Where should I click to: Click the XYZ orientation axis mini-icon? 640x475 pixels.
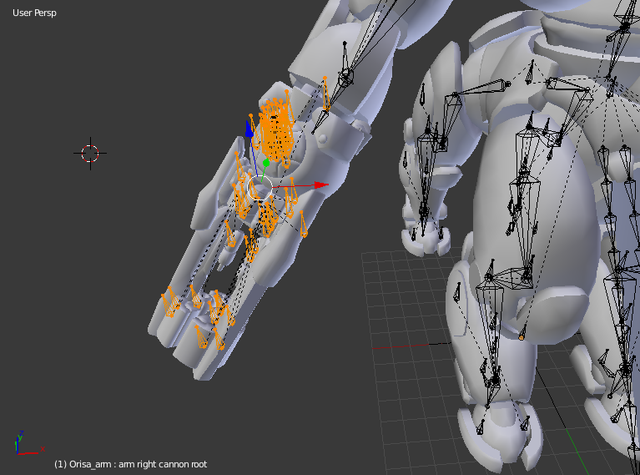pyautogui.click(x=28, y=443)
